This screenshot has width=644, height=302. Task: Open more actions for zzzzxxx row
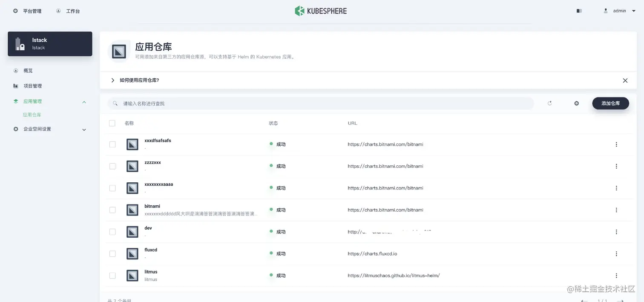click(616, 166)
